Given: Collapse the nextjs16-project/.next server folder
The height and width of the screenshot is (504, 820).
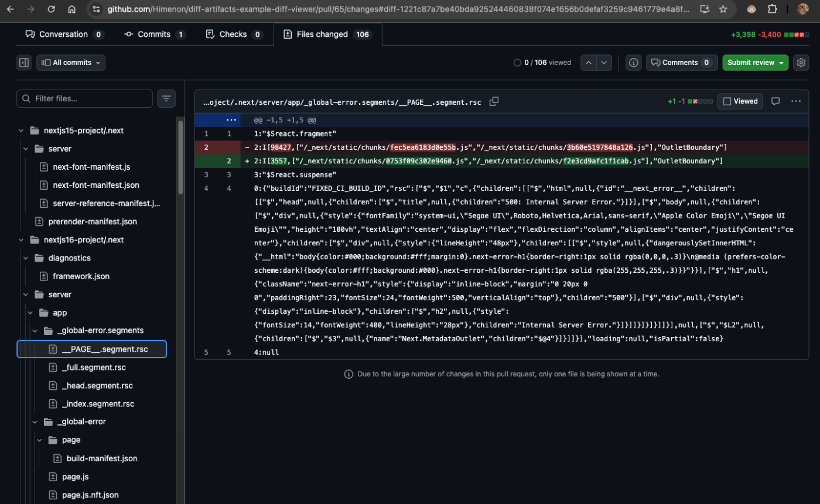Looking at the screenshot, I should 25,294.
